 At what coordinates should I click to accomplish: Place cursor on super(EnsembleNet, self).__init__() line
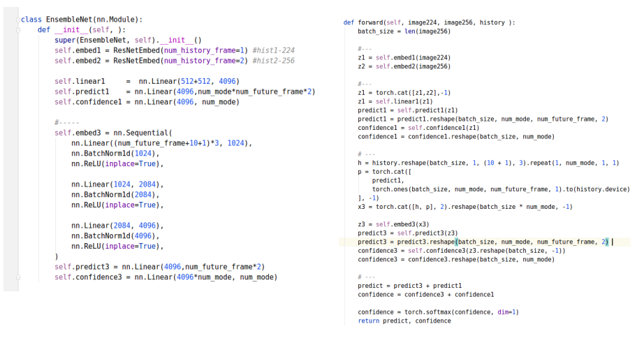coord(128,41)
